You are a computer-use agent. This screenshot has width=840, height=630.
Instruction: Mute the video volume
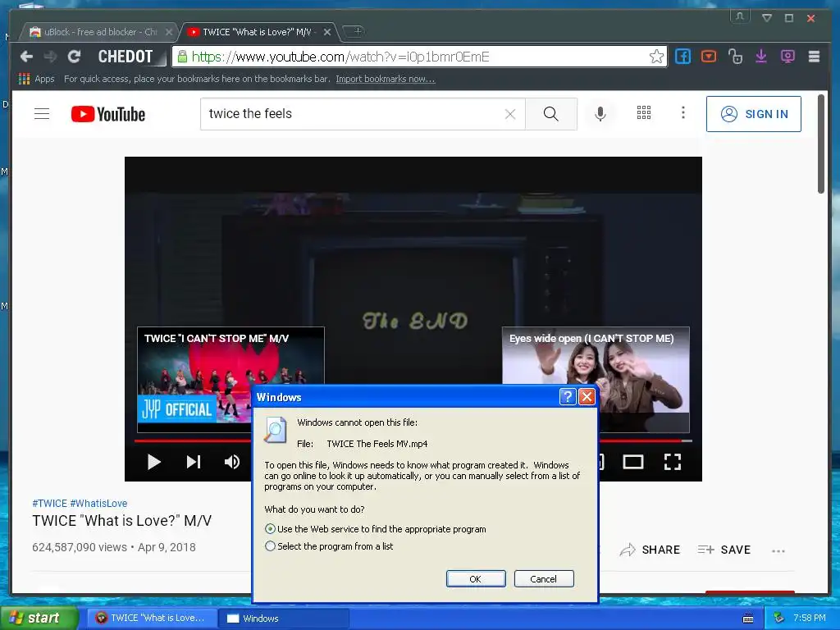(x=232, y=462)
